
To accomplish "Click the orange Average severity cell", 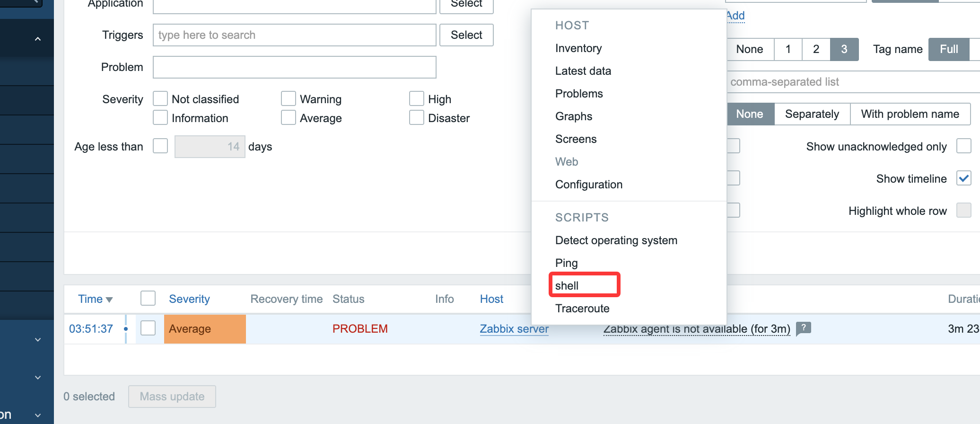I will [x=204, y=329].
